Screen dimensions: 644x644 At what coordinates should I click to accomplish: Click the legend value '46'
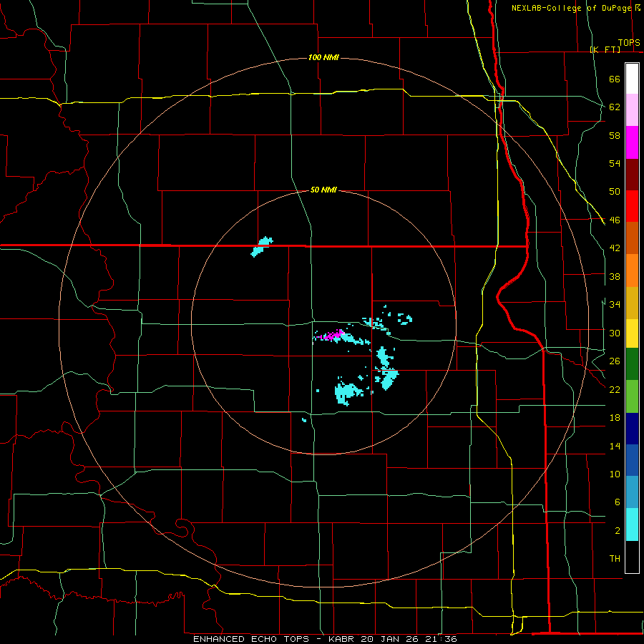click(615, 220)
